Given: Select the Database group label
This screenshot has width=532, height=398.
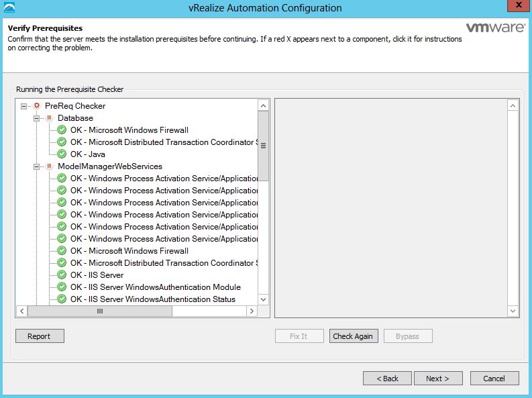Looking at the screenshot, I should 75,118.
